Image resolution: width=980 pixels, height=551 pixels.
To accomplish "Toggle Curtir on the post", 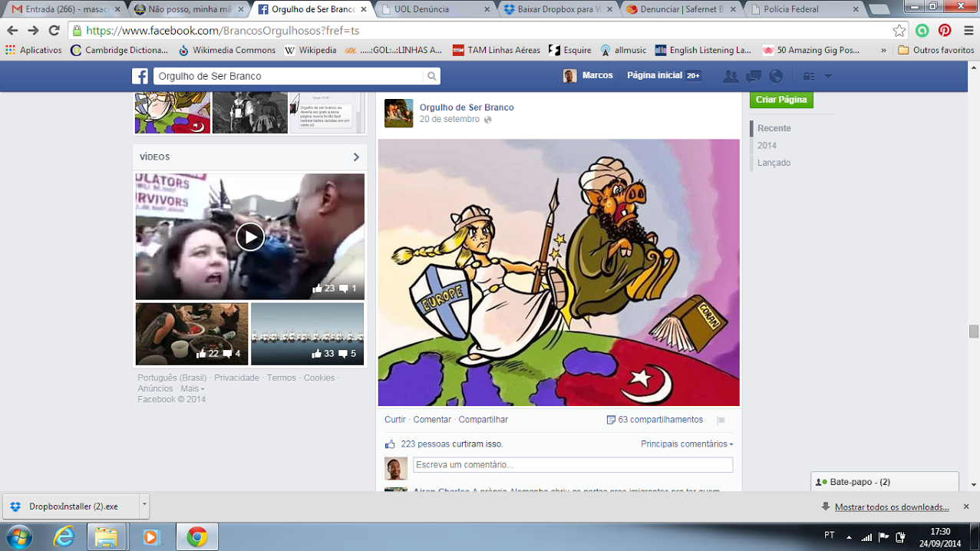I will [x=394, y=420].
